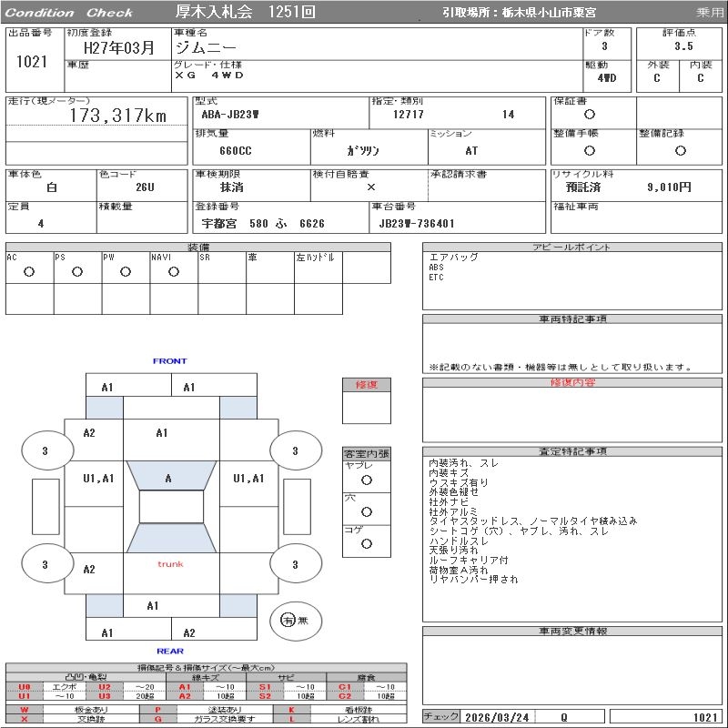Viewport: 728px width, 728px height.
Task: Click the auction name 厚木入札会 1251回
Action: pos(245,12)
